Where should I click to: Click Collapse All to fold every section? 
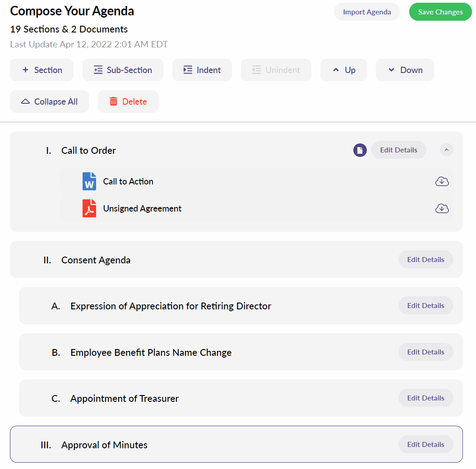point(49,101)
